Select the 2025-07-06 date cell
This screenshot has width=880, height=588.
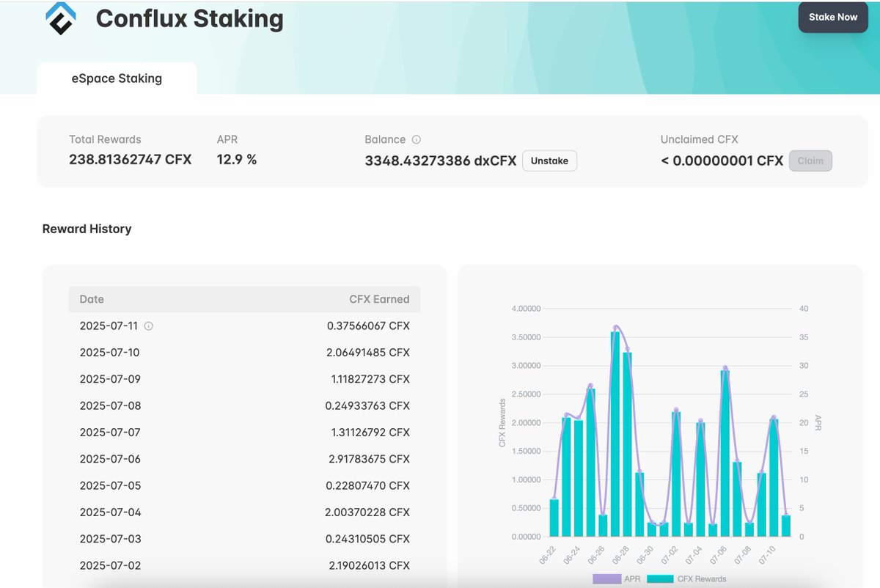[109, 459]
